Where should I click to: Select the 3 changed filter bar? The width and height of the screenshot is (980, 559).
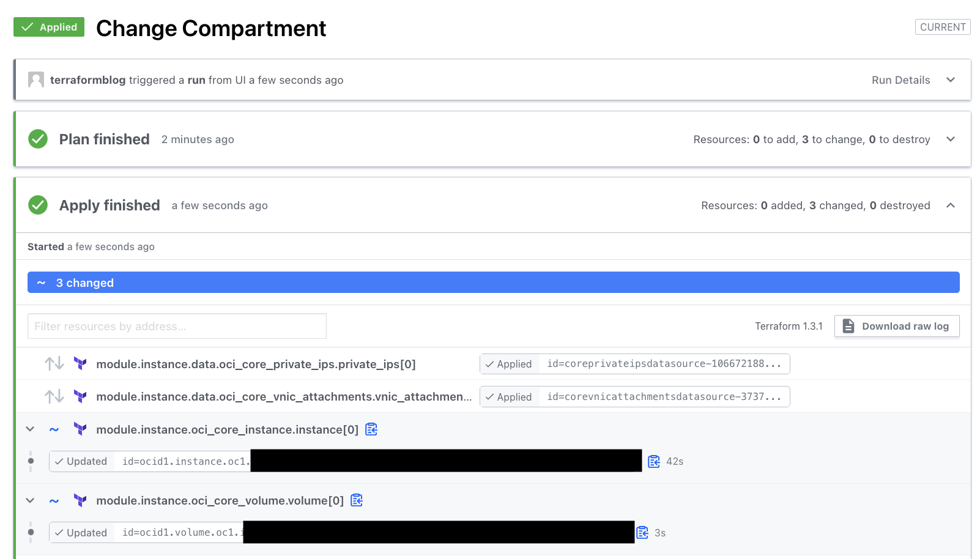493,283
